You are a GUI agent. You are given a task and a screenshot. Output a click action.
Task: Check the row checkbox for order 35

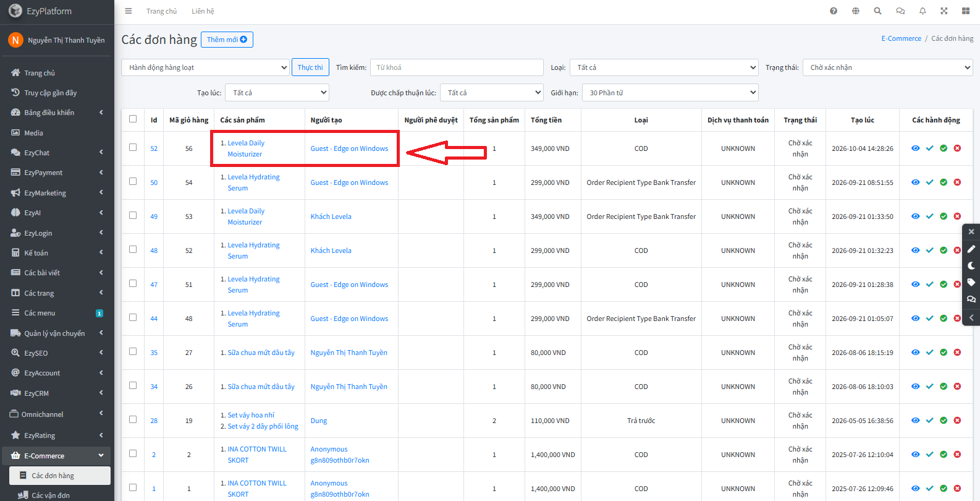tap(133, 351)
